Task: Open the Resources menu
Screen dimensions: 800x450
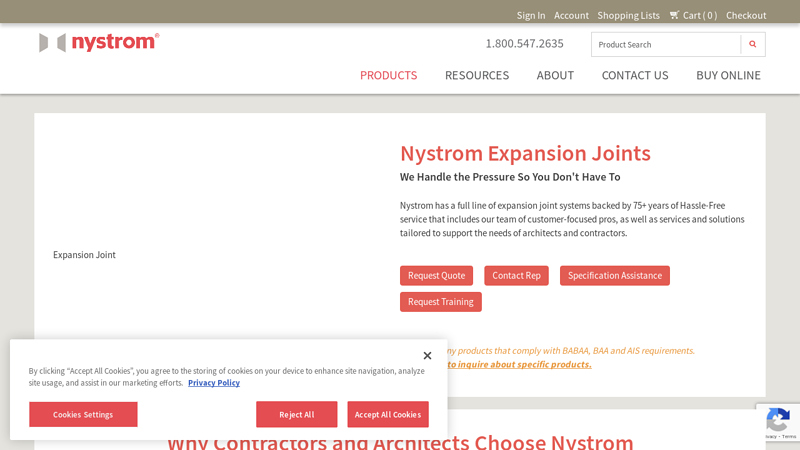Action: coord(477,75)
